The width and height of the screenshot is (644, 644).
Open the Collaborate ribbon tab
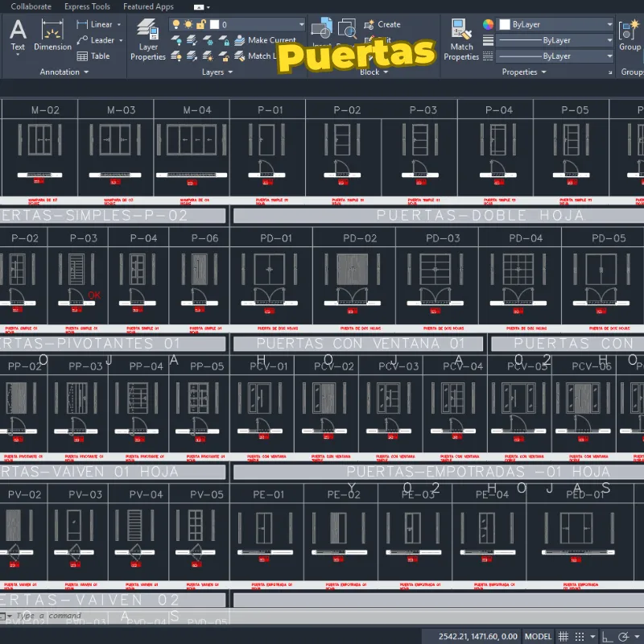coord(32,6)
